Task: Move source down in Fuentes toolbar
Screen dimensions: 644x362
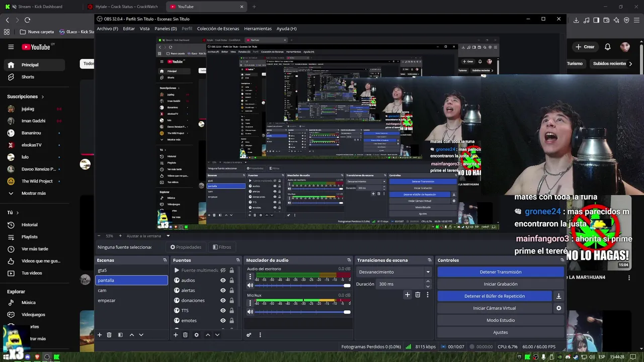Action: click(x=217, y=335)
